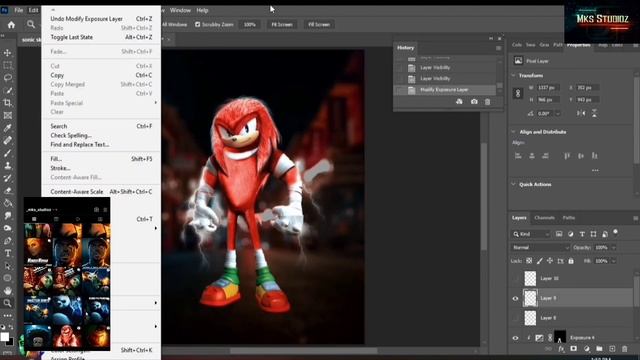Choose Toggle Last State menu item
The image size is (640, 360).
click(x=101, y=37)
